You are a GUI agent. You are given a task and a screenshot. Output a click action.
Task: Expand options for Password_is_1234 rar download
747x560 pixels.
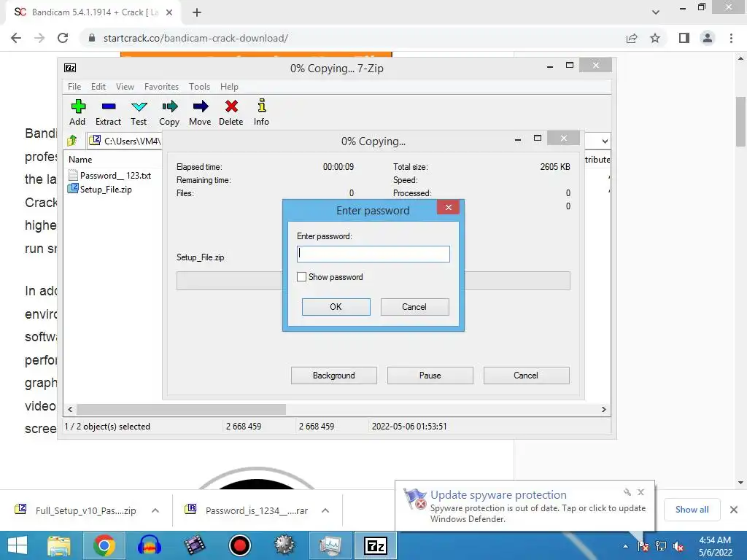325,510
